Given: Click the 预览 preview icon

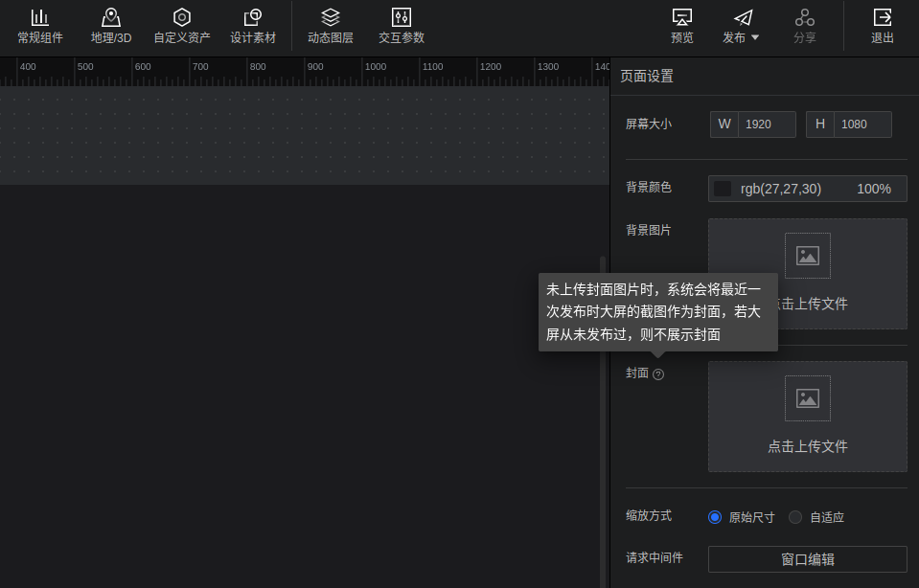Looking at the screenshot, I should click(682, 18).
